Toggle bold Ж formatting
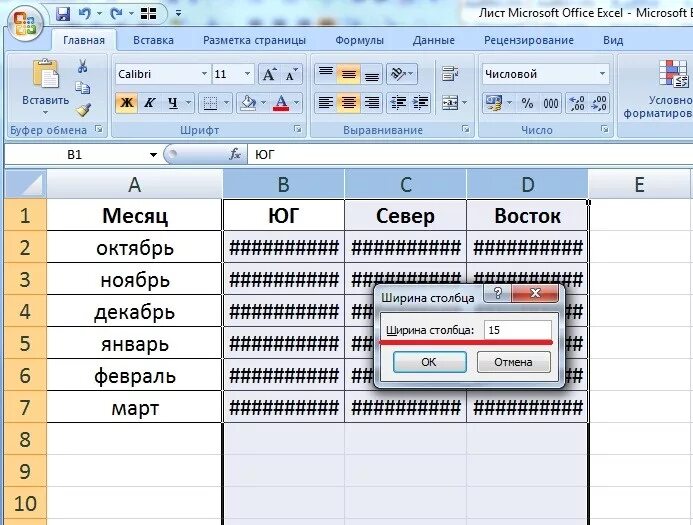Image resolution: width=693 pixels, height=525 pixels. [x=126, y=103]
